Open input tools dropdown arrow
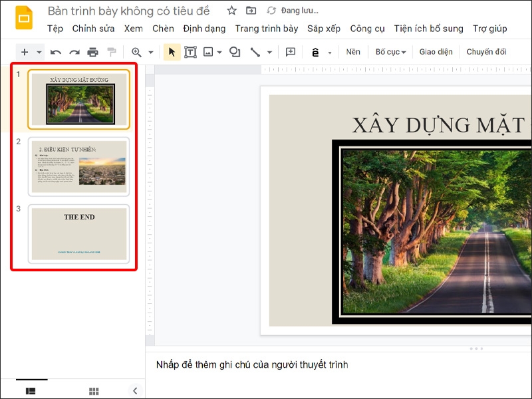 pyautogui.click(x=329, y=53)
